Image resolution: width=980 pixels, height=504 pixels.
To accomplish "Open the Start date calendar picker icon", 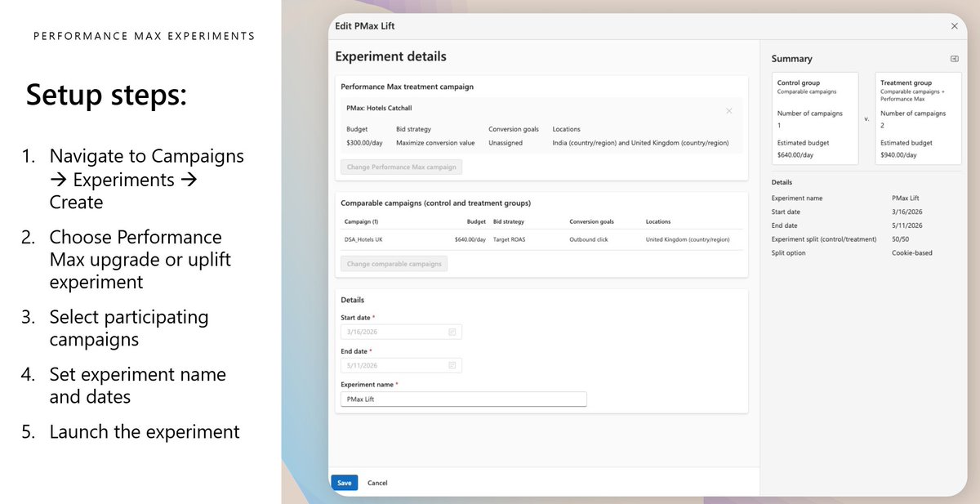I will tap(452, 332).
